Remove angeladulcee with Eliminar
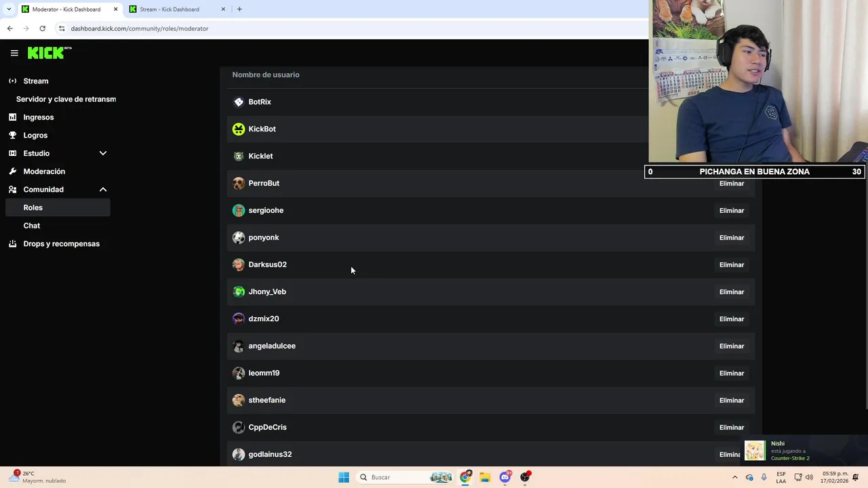 click(x=732, y=346)
